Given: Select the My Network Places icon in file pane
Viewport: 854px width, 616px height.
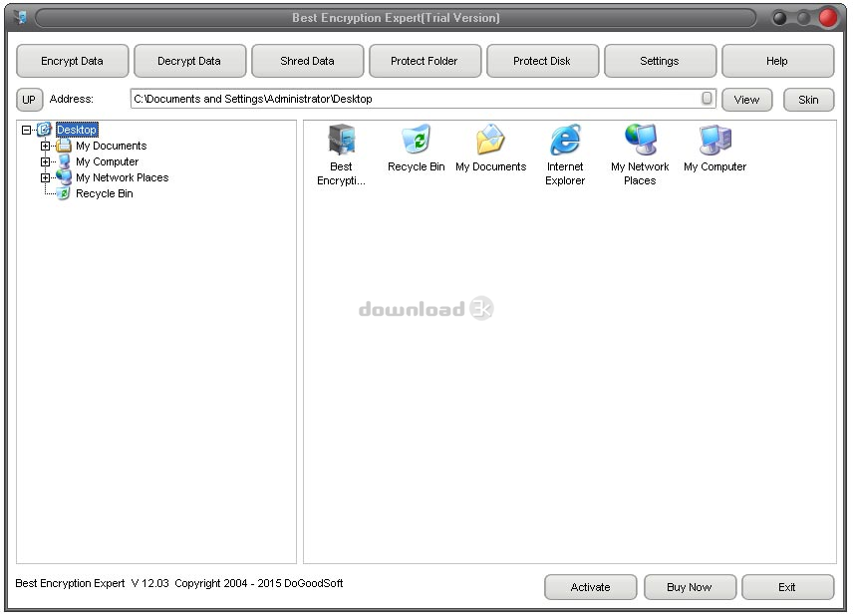Looking at the screenshot, I should pyautogui.click(x=641, y=140).
